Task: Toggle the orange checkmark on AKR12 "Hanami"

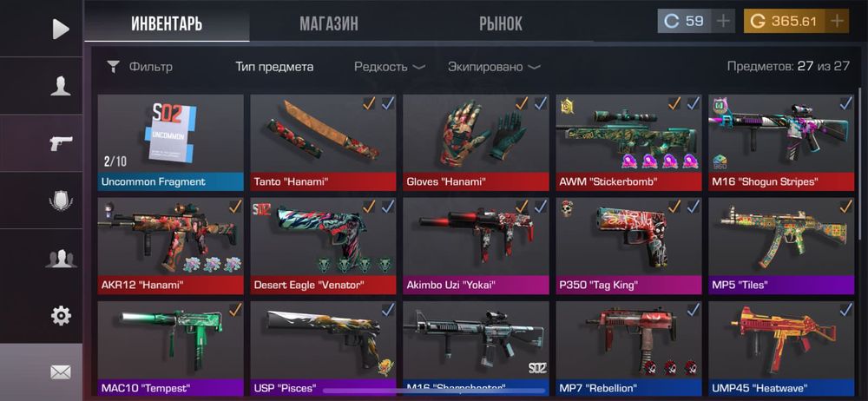Action: [236, 207]
